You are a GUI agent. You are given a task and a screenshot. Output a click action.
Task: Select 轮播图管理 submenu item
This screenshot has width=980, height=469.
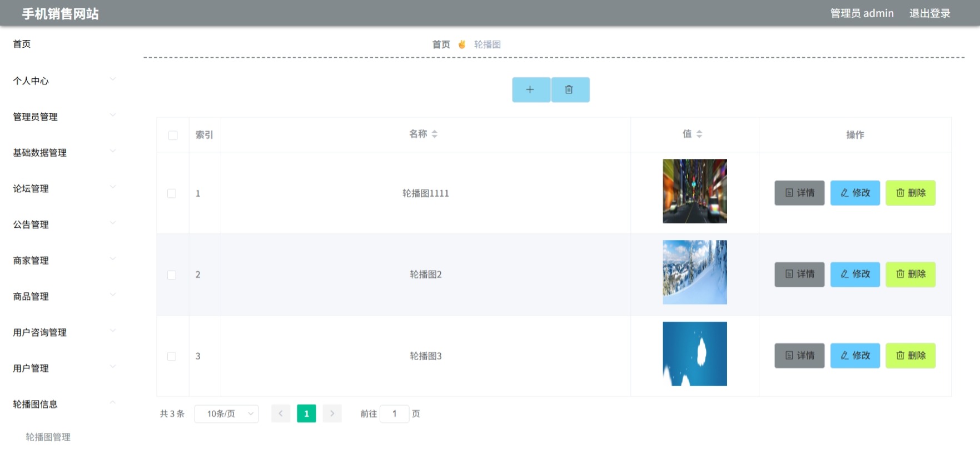48,437
